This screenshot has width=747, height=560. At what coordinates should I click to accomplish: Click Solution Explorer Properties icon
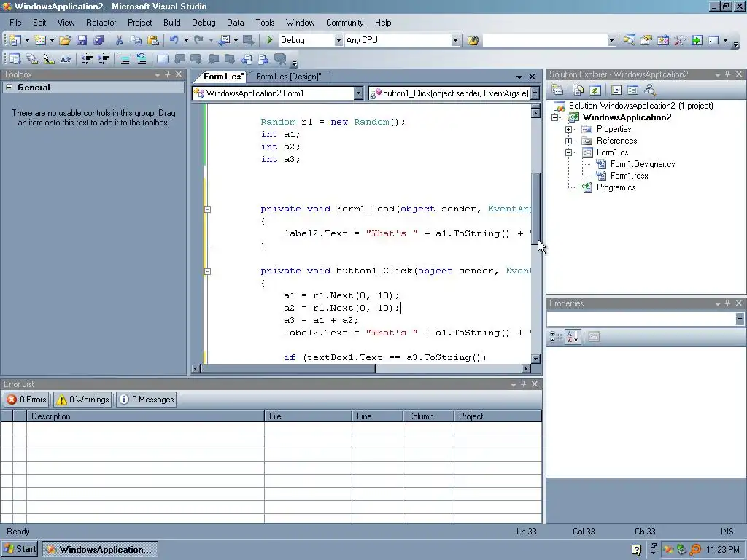557,90
